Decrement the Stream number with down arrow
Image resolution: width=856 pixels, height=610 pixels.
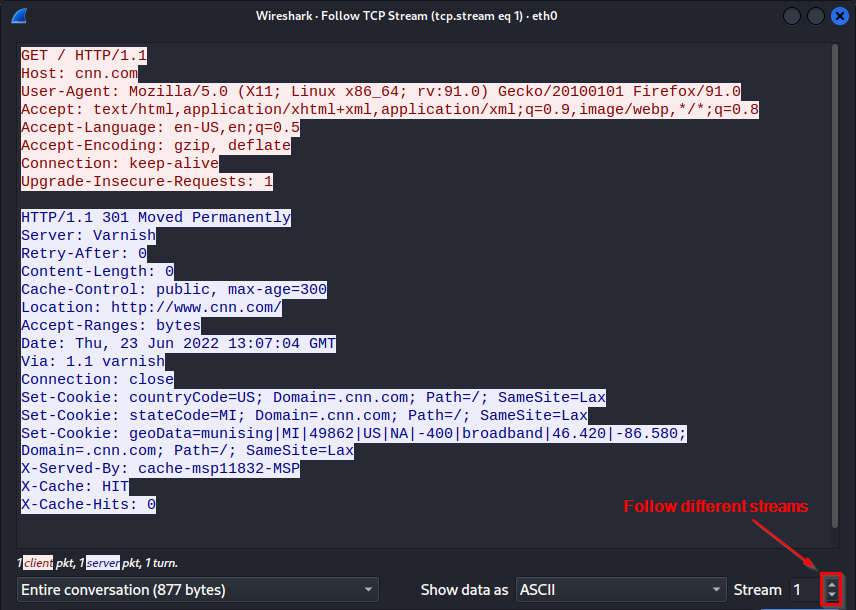pos(831,596)
